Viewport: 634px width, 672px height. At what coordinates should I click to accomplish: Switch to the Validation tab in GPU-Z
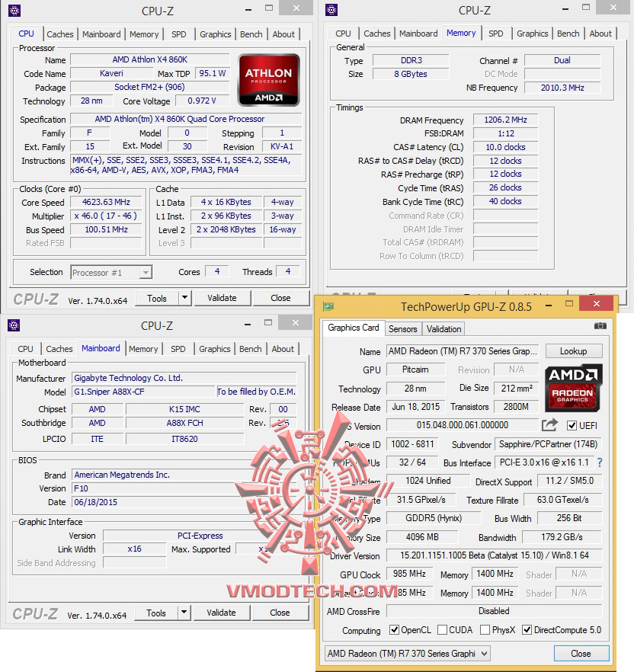point(443,329)
